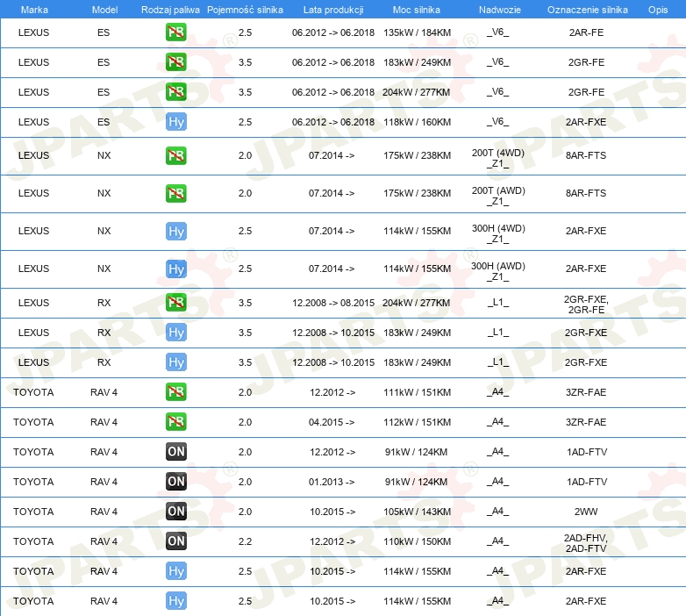Click the Model column header
The width and height of the screenshot is (686, 616).
tap(104, 10)
